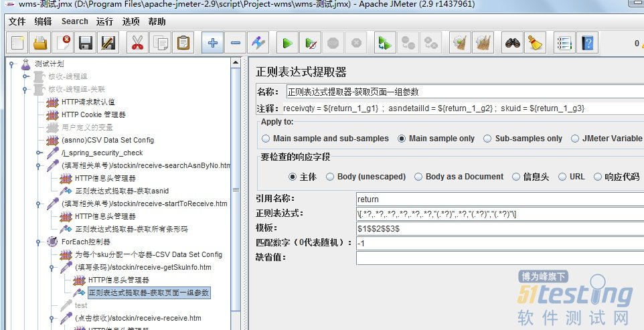Open the 编辑 menu

click(x=43, y=21)
